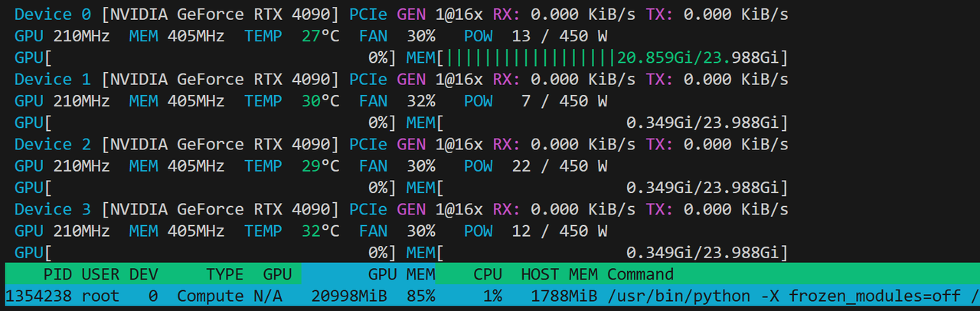Click the 27°C temperature reading
980x311 pixels.
click(x=320, y=36)
